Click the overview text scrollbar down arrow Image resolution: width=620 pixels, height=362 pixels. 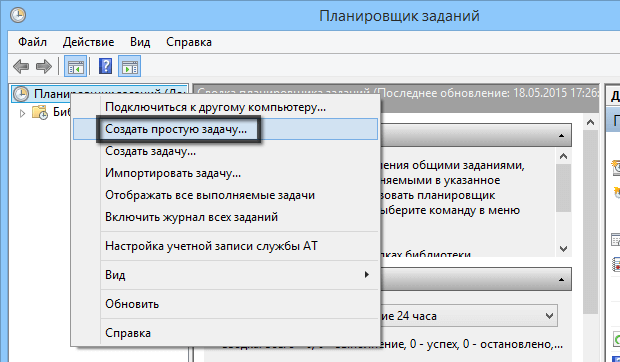point(563,249)
